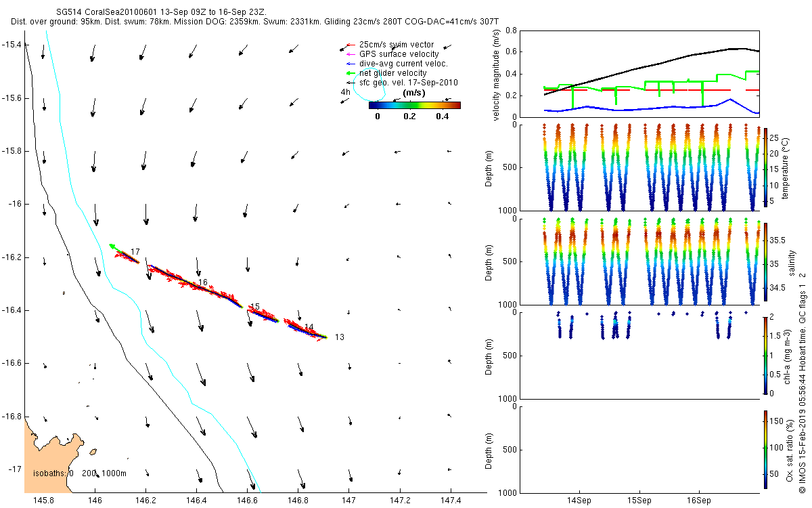Click the salinity colorbar scale

click(x=765, y=261)
